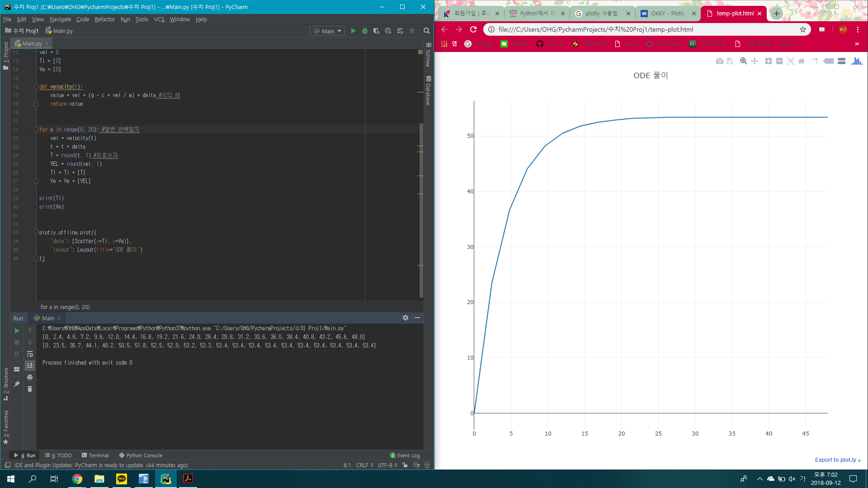This screenshot has width=868, height=488.
Task: Click the editor vertical scrollbar
Action: (421, 210)
